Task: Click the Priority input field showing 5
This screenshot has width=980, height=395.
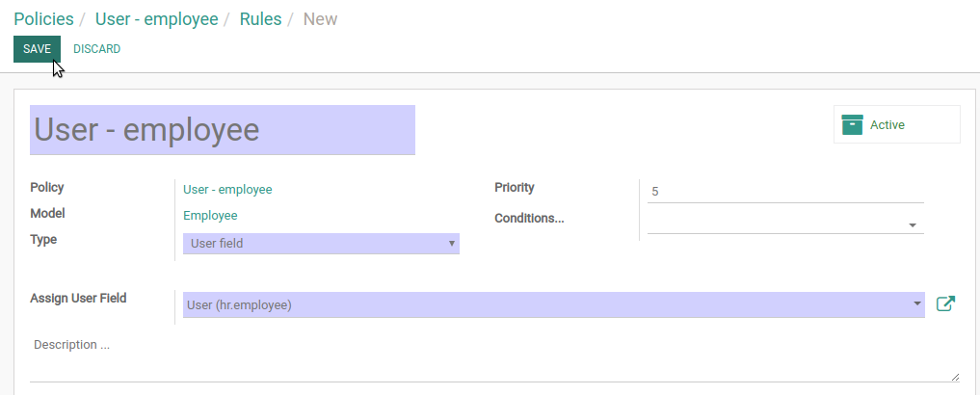Action: point(785,192)
